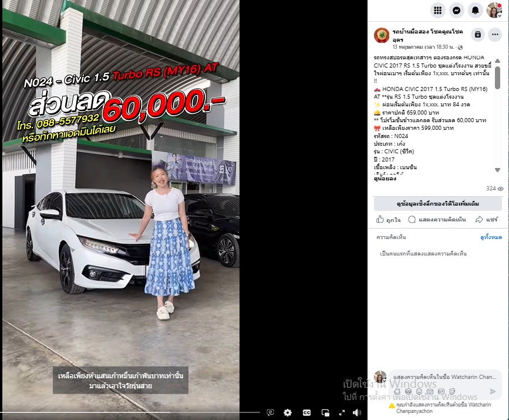Screen dimensions: 509x420
Task: Click the comment box text field
Action: (445, 377)
